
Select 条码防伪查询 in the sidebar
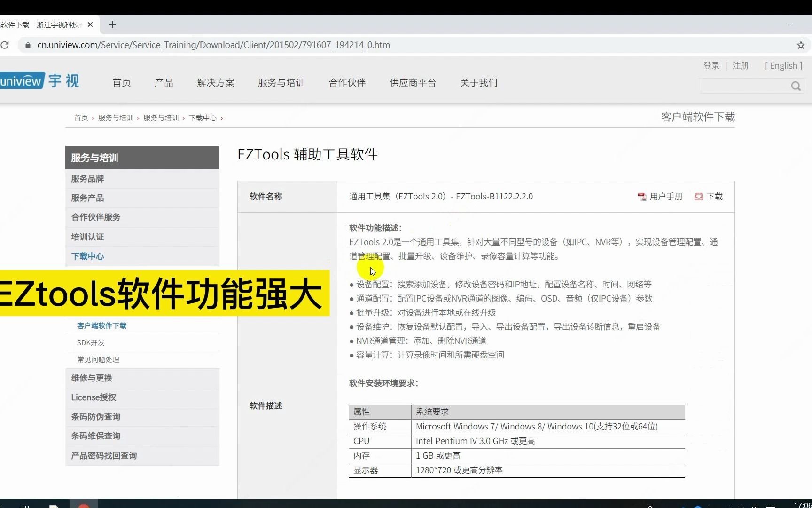pos(142,417)
